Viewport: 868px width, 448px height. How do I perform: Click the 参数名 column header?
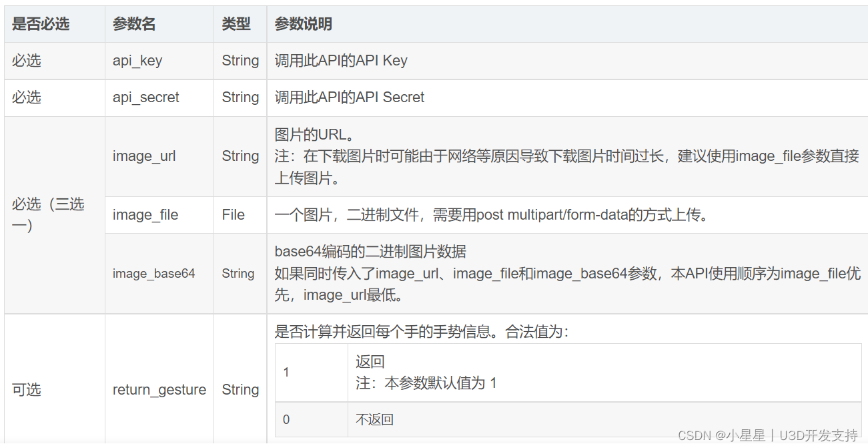coord(134,24)
